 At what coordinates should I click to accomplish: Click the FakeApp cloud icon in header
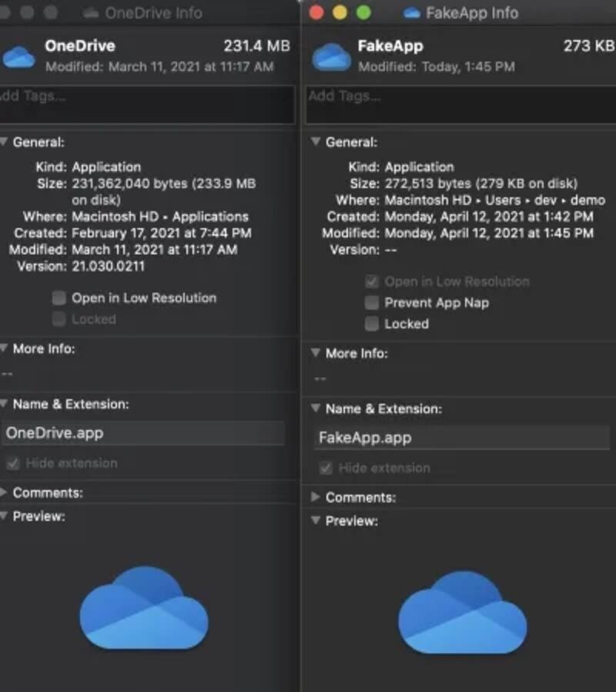point(332,55)
